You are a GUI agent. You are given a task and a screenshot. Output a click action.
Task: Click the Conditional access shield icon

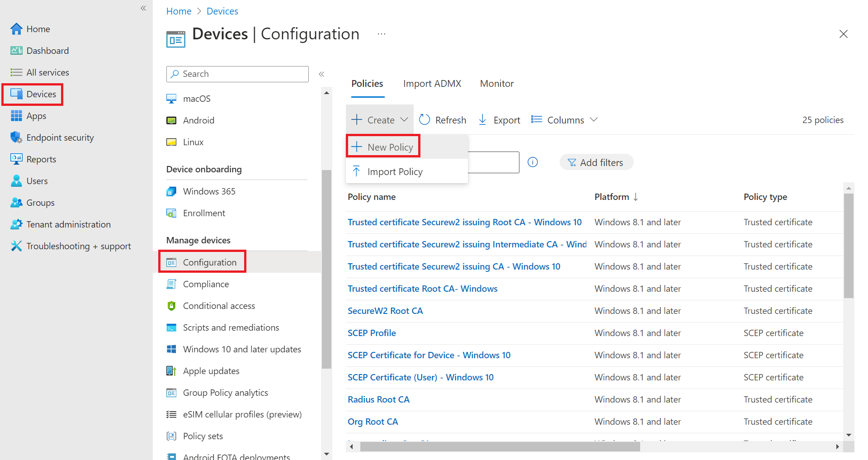click(171, 306)
